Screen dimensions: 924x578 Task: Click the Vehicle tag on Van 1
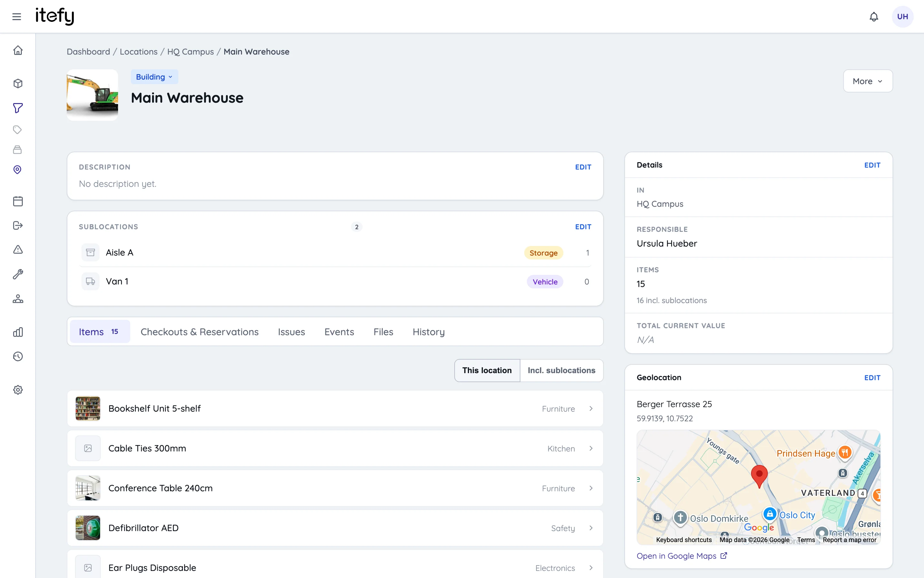pos(545,282)
